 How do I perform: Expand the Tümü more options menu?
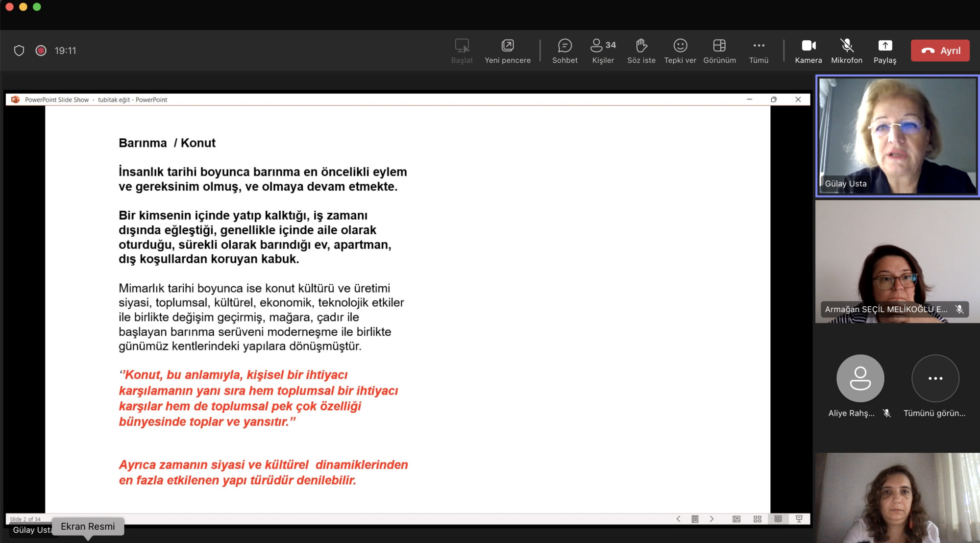tap(759, 51)
